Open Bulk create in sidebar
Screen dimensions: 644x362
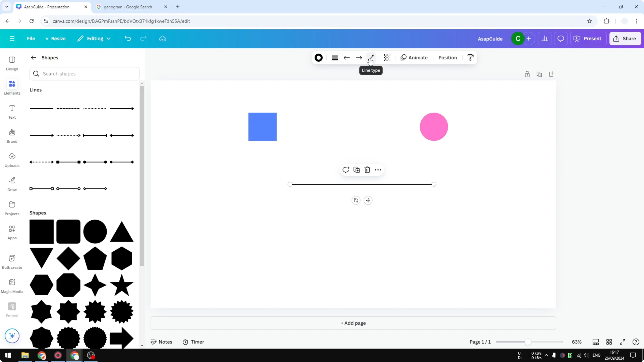(12, 262)
